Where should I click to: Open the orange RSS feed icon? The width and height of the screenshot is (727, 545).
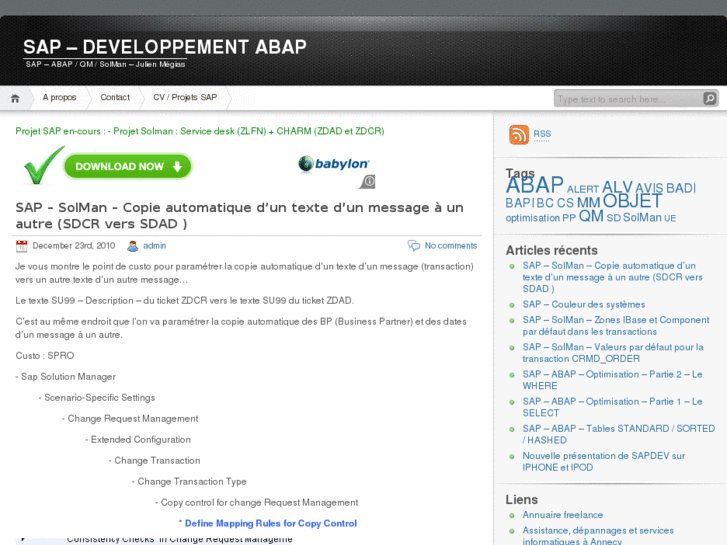click(519, 135)
